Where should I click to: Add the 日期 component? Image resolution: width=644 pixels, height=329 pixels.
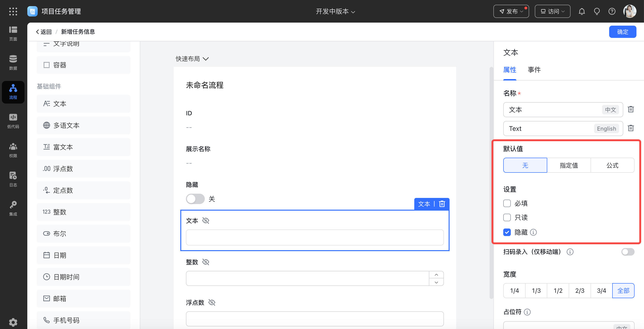click(84, 256)
